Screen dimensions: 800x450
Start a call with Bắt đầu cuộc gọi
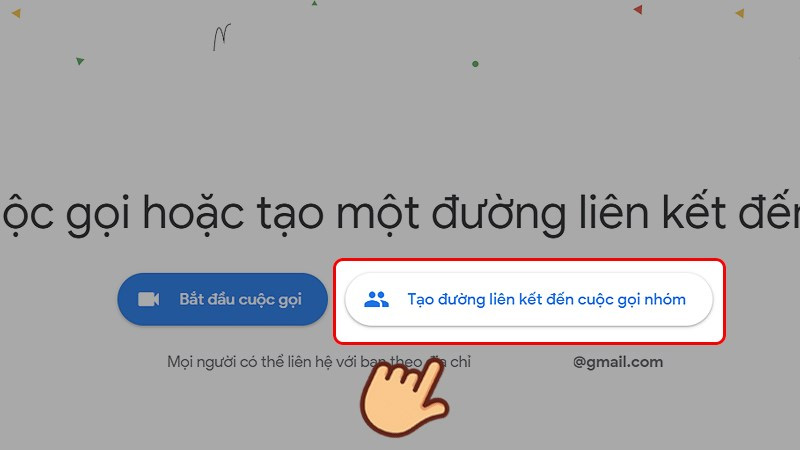[222, 299]
